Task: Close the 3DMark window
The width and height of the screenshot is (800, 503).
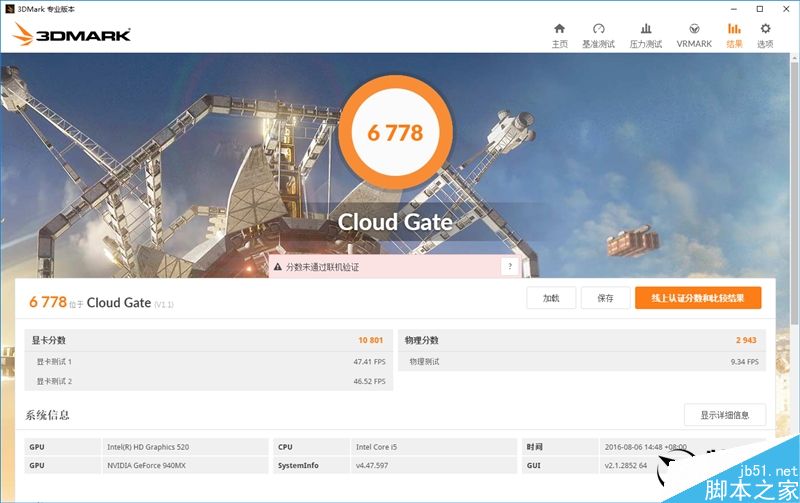Action: pyautogui.click(x=786, y=9)
